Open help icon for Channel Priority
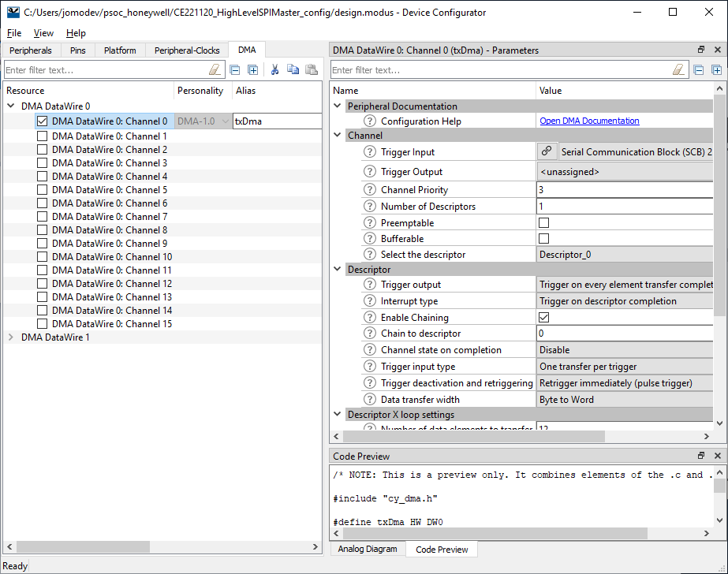 [369, 190]
